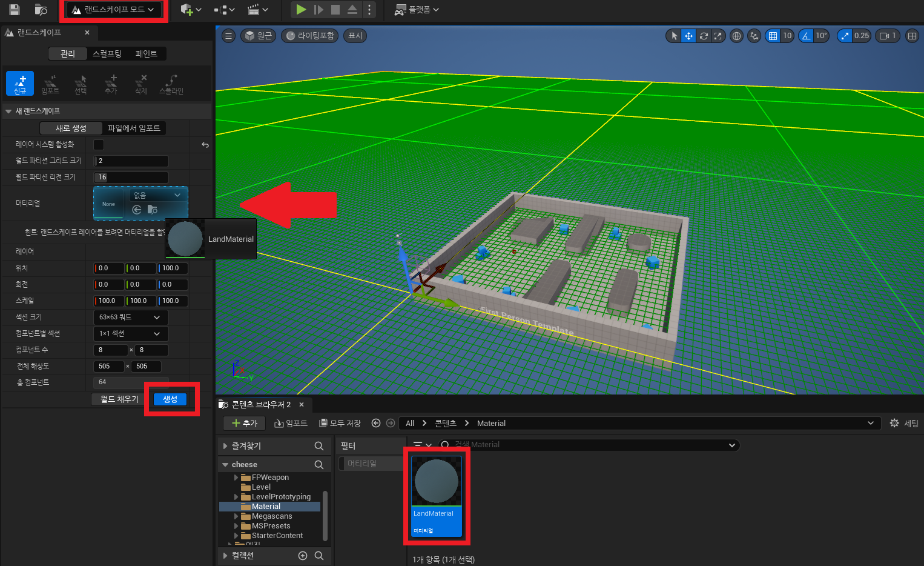
Task: Open the 컴포넌트별 섹션 1×1 dropdown
Action: (131, 334)
